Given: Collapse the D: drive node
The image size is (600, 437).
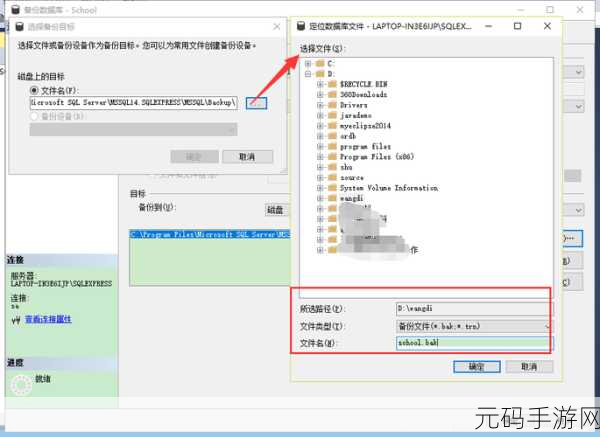Looking at the screenshot, I should pyautogui.click(x=308, y=74).
